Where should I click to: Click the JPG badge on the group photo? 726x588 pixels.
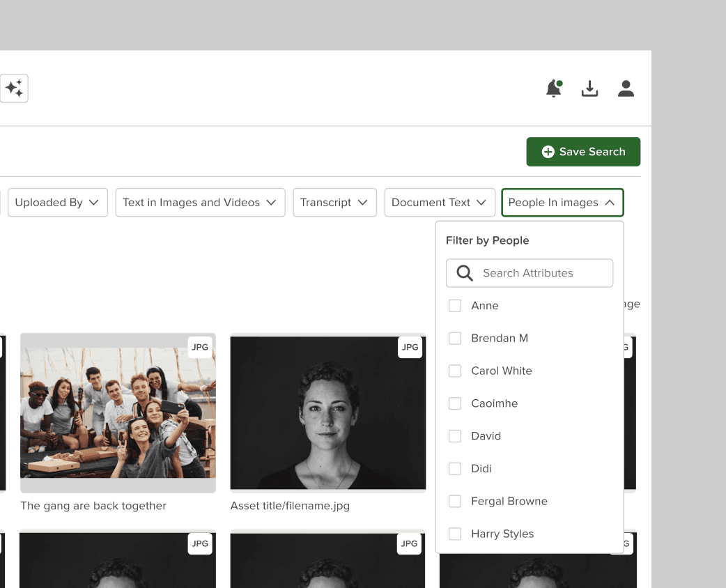click(x=200, y=347)
